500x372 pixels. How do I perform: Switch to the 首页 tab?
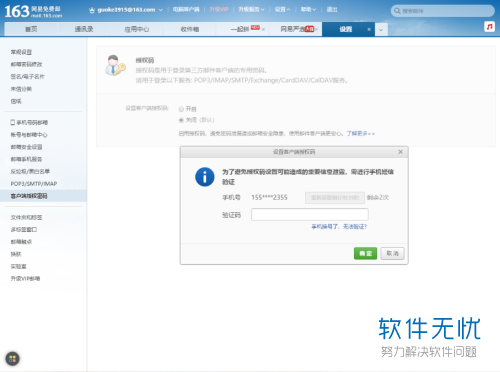(31, 29)
